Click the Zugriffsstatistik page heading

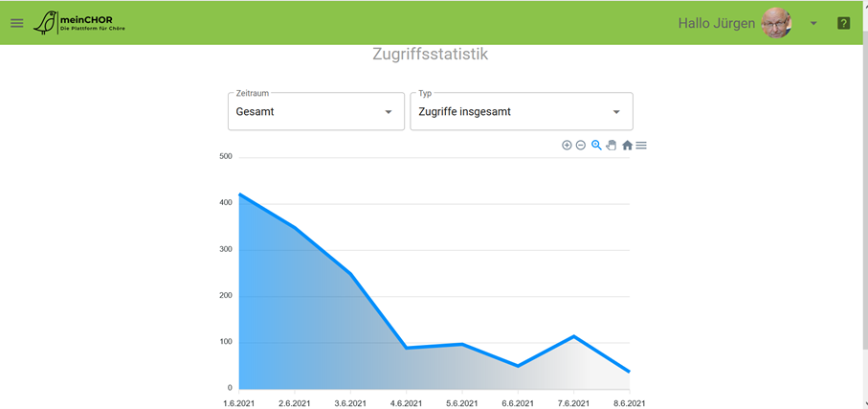[x=430, y=55]
